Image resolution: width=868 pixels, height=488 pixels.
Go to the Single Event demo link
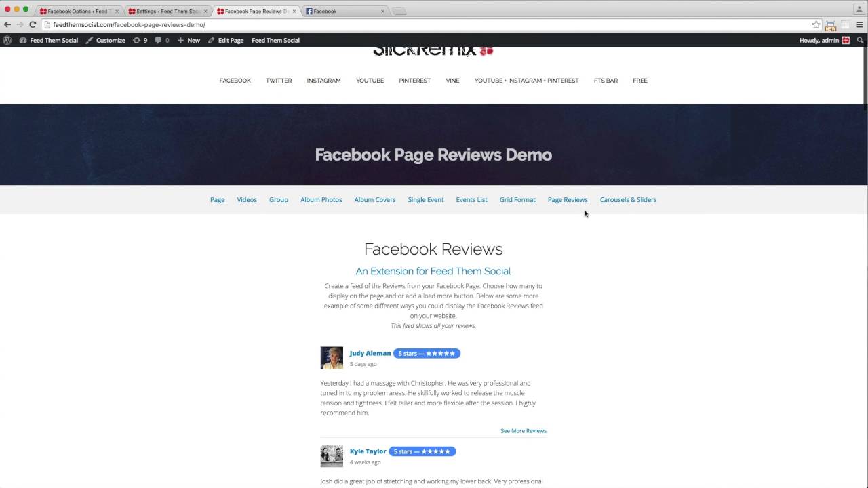coord(426,200)
